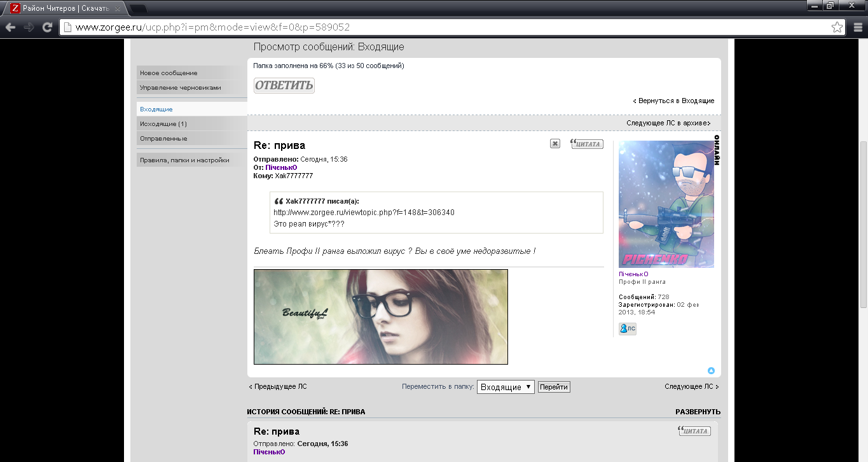Click the folder fill text 'Папка заполнена на 66%'

pyautogui.click(x=329, y=66)
